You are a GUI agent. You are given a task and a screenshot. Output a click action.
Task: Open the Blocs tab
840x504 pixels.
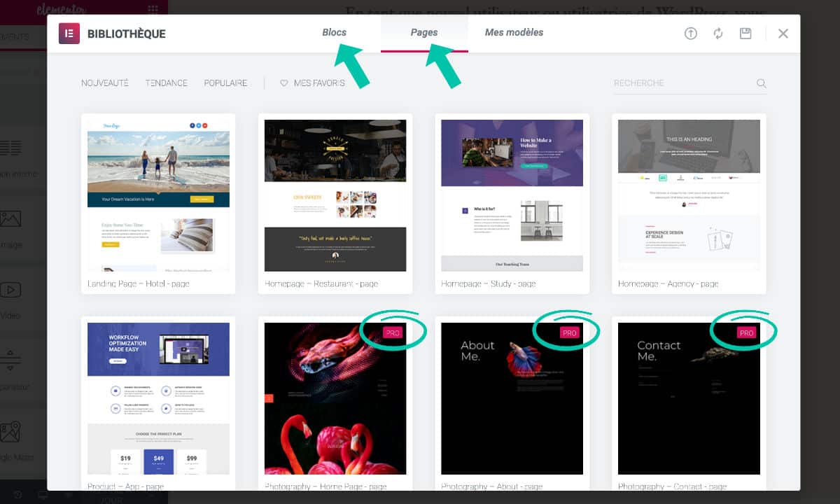pyautogui.click(x=334, y=32)
